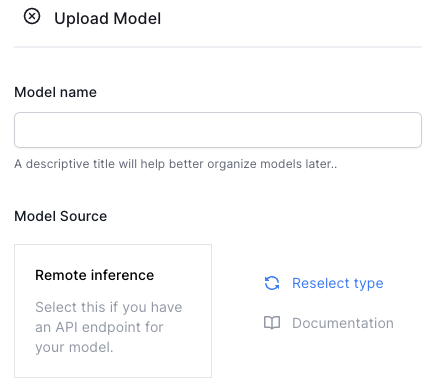435x392 pixels.
Task: Choose a different model type via Reselect
Action: [338, 283]
